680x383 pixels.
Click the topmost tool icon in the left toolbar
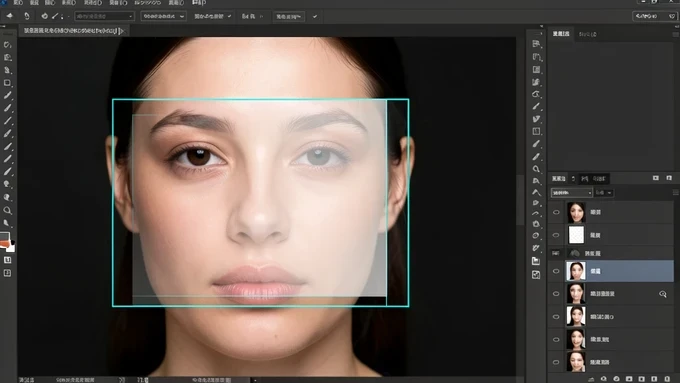pyautogui.click(x=7, y=45)
